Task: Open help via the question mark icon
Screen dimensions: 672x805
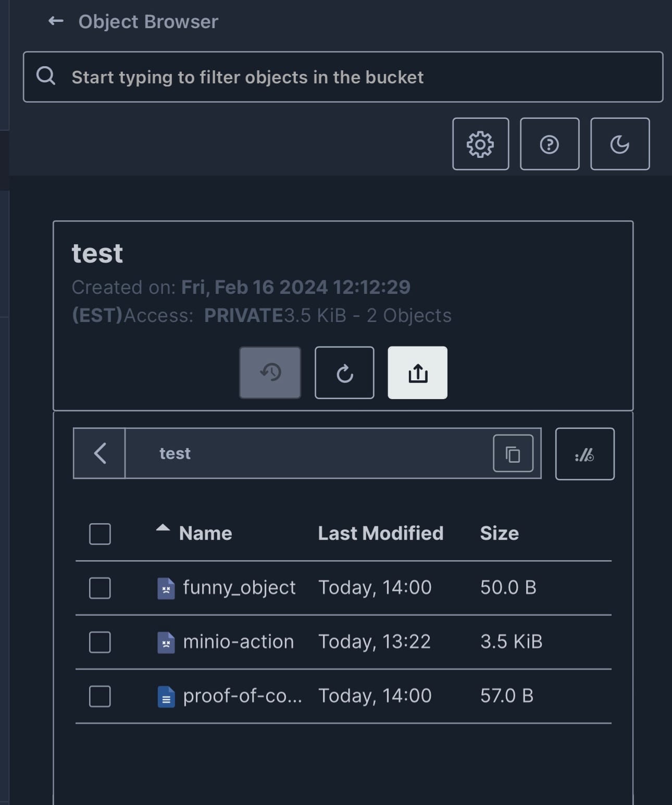Action: 550,144
